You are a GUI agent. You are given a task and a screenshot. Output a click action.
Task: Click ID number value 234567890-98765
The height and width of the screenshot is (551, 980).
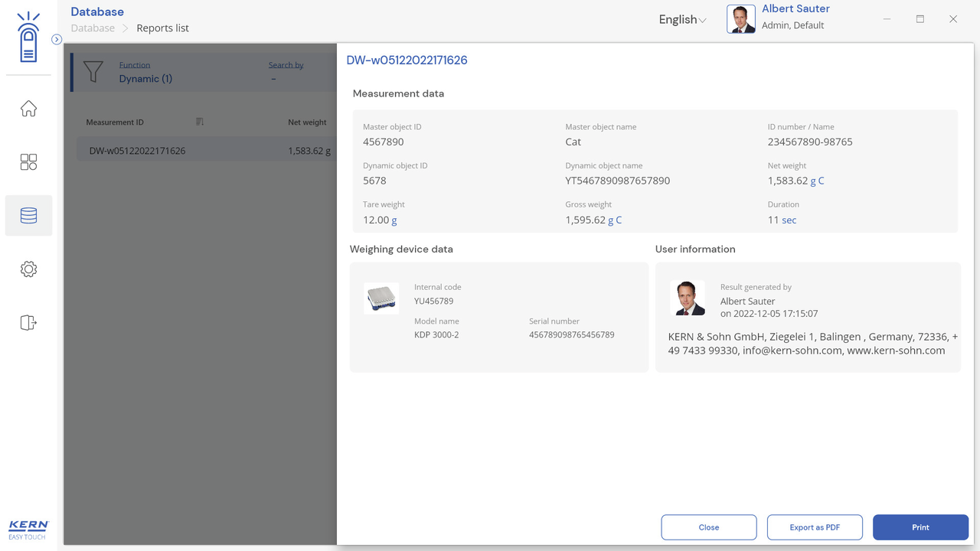point(810,142)
